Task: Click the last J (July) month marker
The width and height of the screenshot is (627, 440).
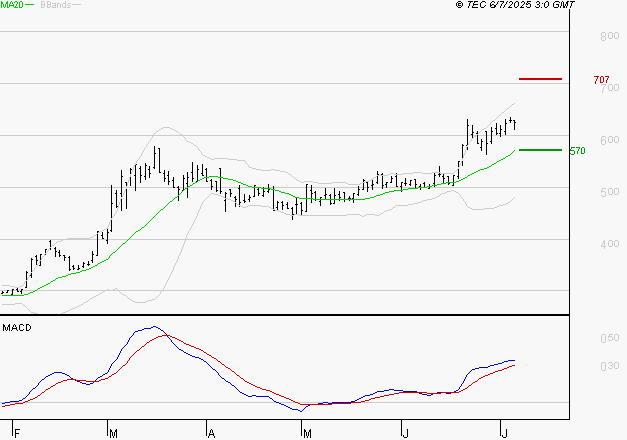Action: (x=505, y=433)
